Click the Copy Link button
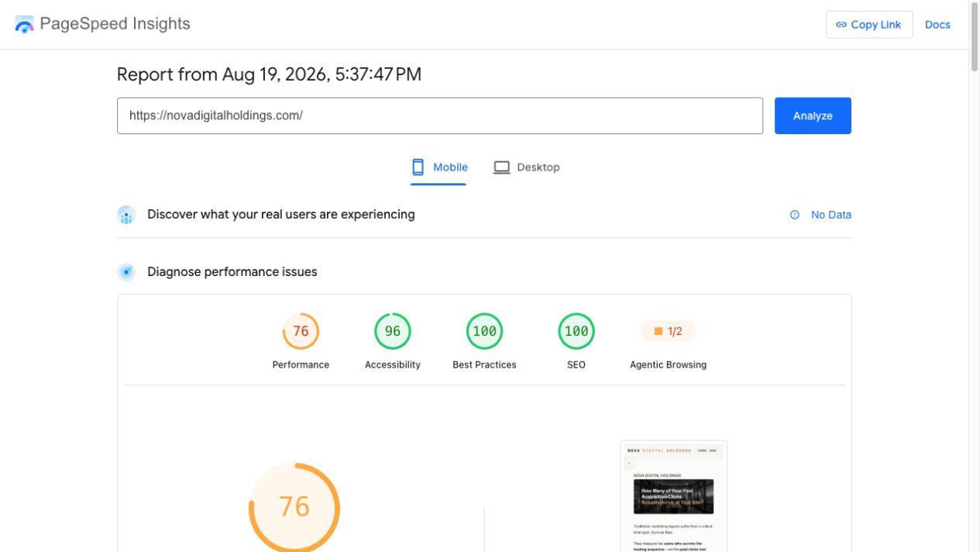980x552 pixels. (869, 25)
